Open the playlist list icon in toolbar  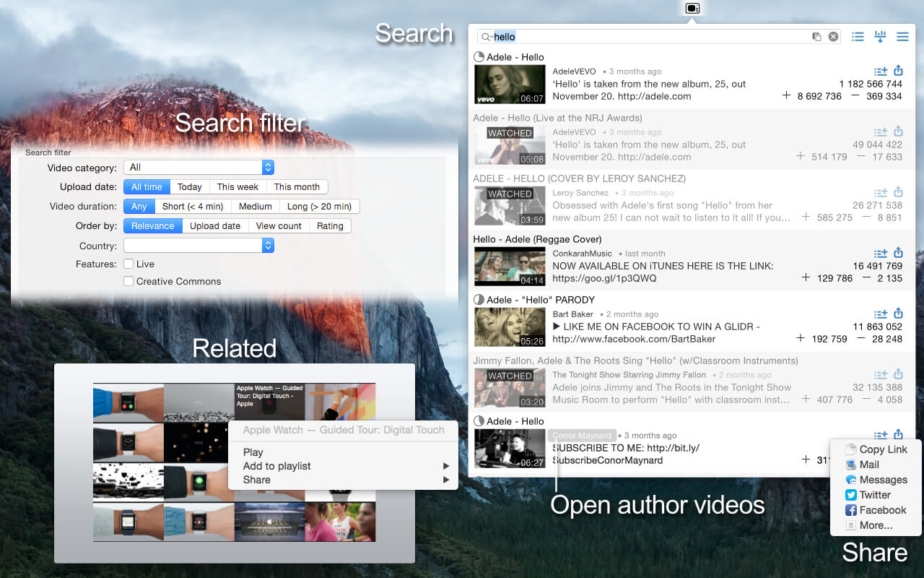pos(858,37)
